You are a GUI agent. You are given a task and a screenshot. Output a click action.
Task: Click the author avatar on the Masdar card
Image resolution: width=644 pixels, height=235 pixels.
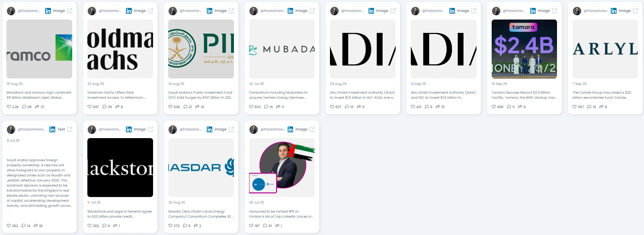click(x=173, y=129)
